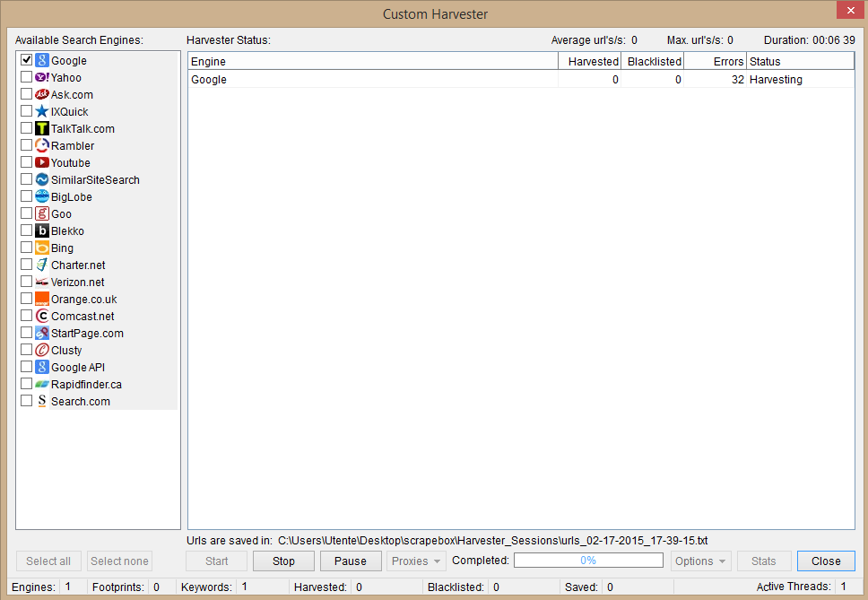
Task: Click the SimilarSiteSearch engine icon
Action: coord(42,179)
